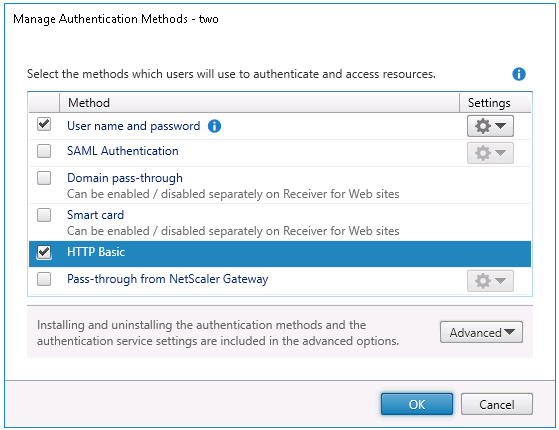Click the info icon next to User name and password
The height and width of the screenshot is (430, 559).
214,126
